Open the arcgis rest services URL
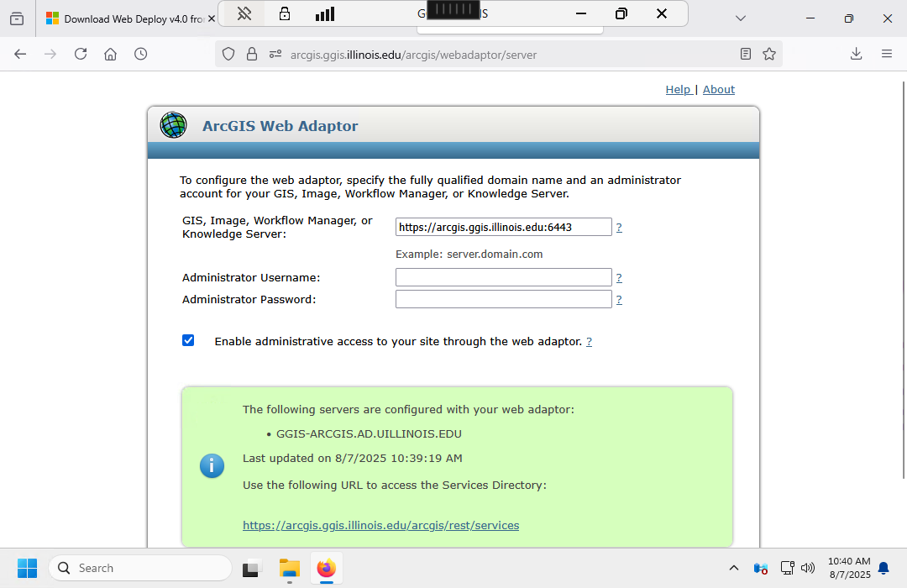This screenshot has width=907, height=588. (380, 525)
